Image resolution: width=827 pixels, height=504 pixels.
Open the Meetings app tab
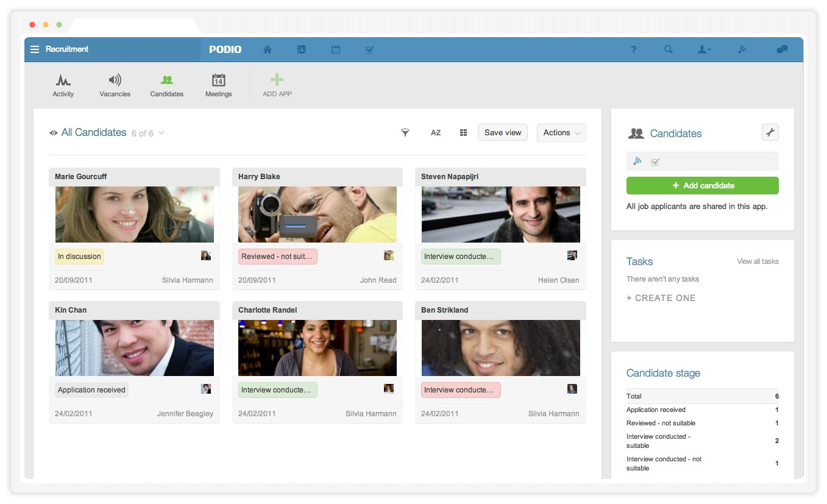218,85
